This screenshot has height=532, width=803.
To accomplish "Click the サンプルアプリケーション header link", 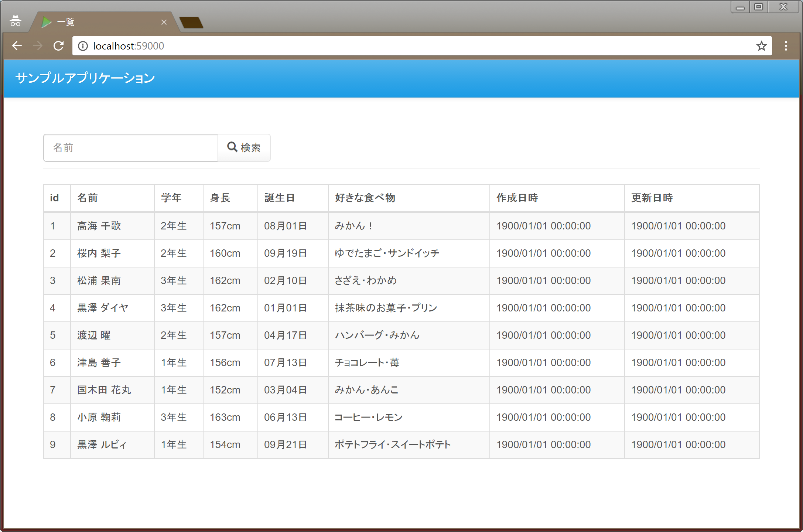I will click(x=85, y=78).
